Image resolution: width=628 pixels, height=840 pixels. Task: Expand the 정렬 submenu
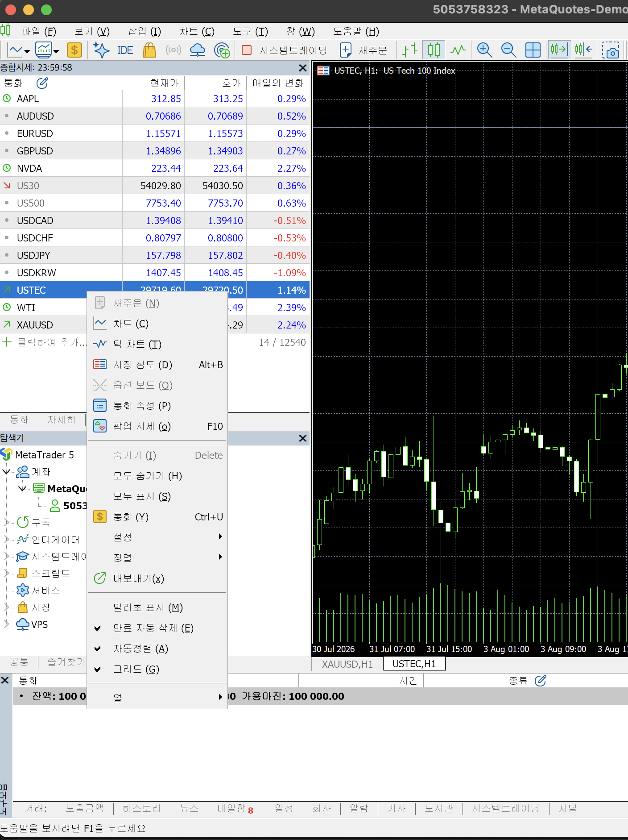pos(157,558)
